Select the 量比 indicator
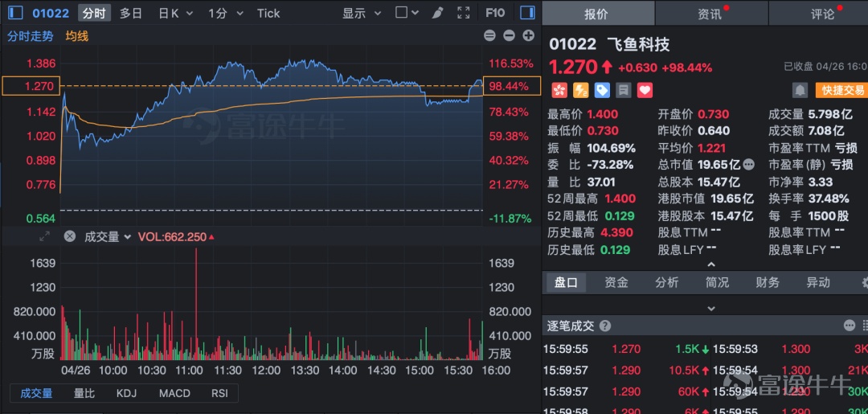Screen dimensions: 868x414 (x=84, y=394)
